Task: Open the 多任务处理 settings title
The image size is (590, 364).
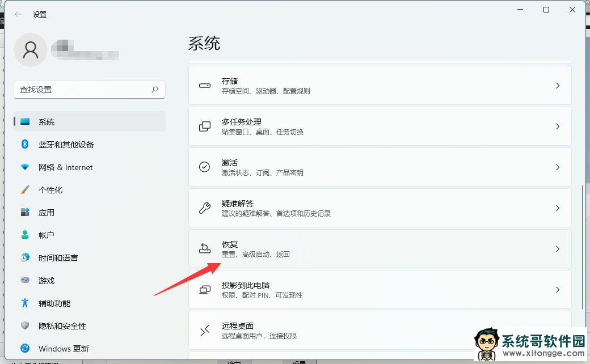Action: [242, 122]
